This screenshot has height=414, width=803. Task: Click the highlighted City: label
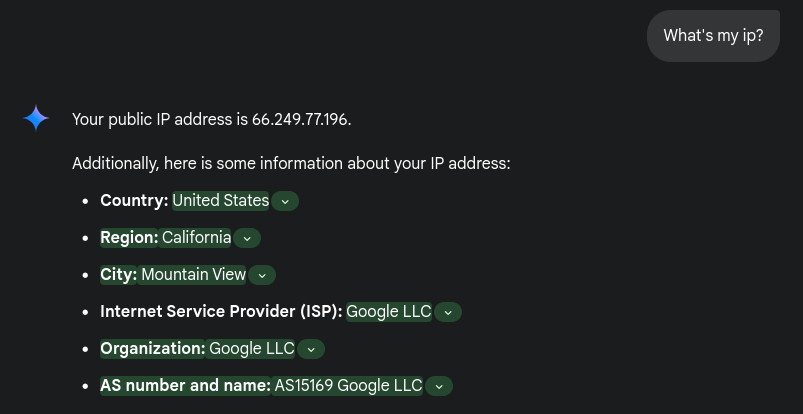pos(118,274)
